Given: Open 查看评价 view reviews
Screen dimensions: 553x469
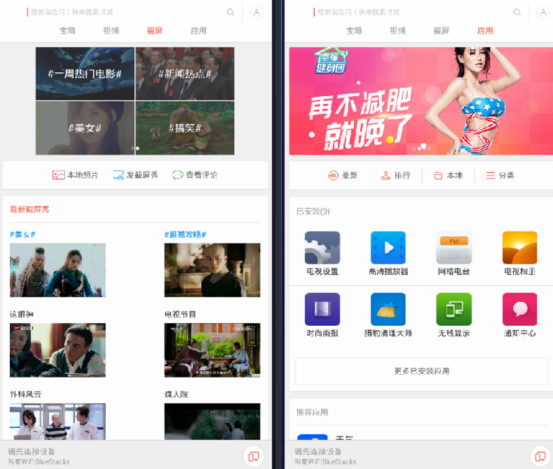Looking at the screenshot, I should click(x=195, y=175).
